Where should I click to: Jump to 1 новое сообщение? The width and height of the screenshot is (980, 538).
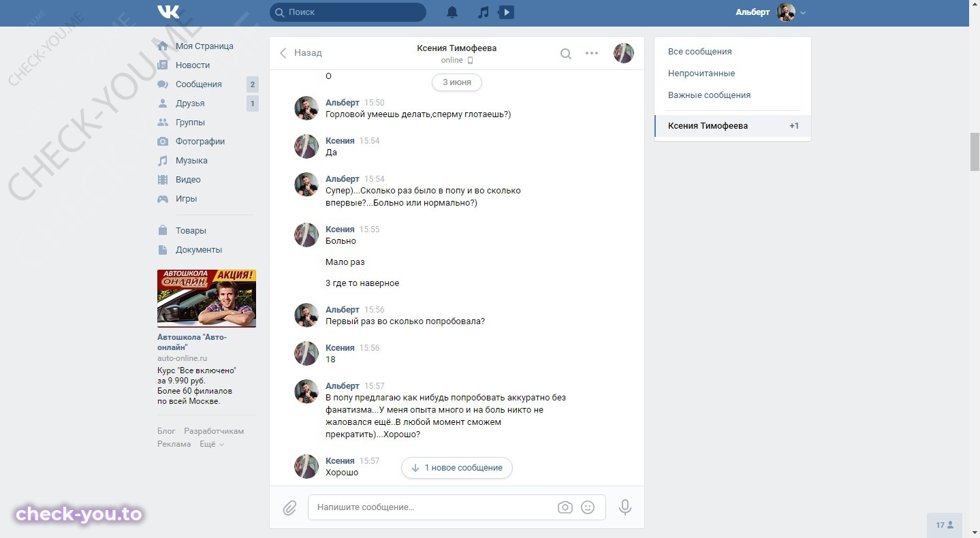457,468
